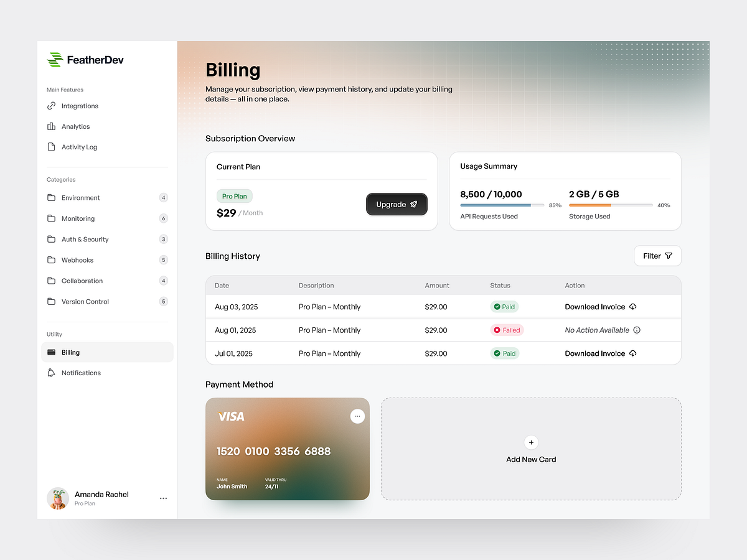Open the three-dot menu on the Visa card

click(357, 416)
